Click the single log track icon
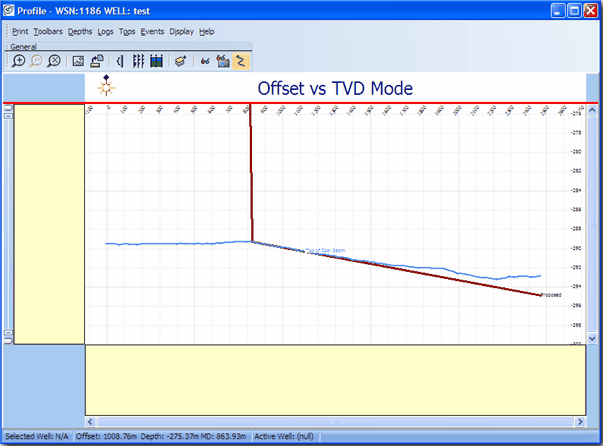This screenshot has height=446, width=603. pos(120,61)
